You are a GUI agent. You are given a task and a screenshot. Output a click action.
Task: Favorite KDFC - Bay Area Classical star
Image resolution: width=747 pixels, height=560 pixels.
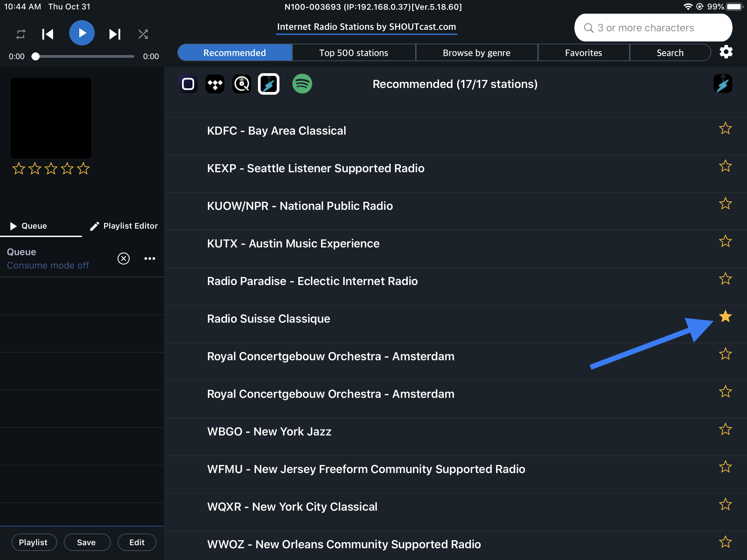[x=725, y=129]
